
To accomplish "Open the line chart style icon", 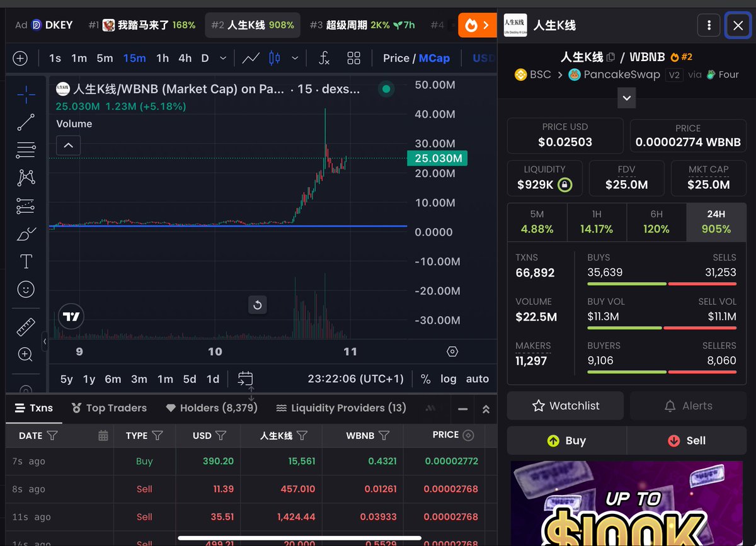I will tap(251, 59).
